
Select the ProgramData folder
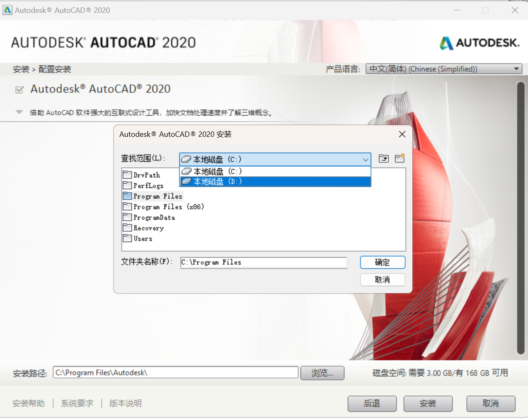(154, 218)
